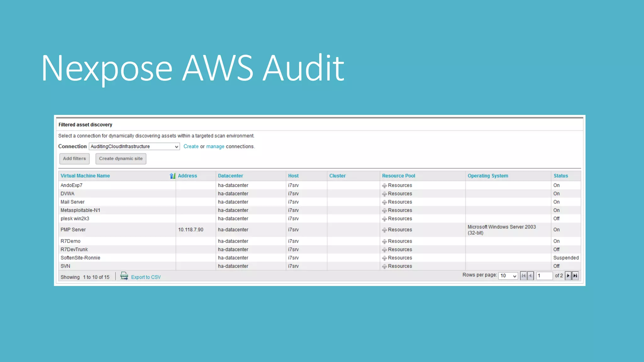This screenshot has width=644, height=362.
Task: Click the Suspended status cell
Action: [566, 258]
